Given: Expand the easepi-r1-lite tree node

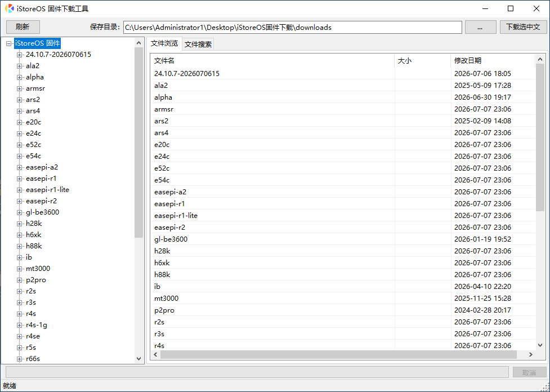Looking at the screenshot, I should [20, 190].
